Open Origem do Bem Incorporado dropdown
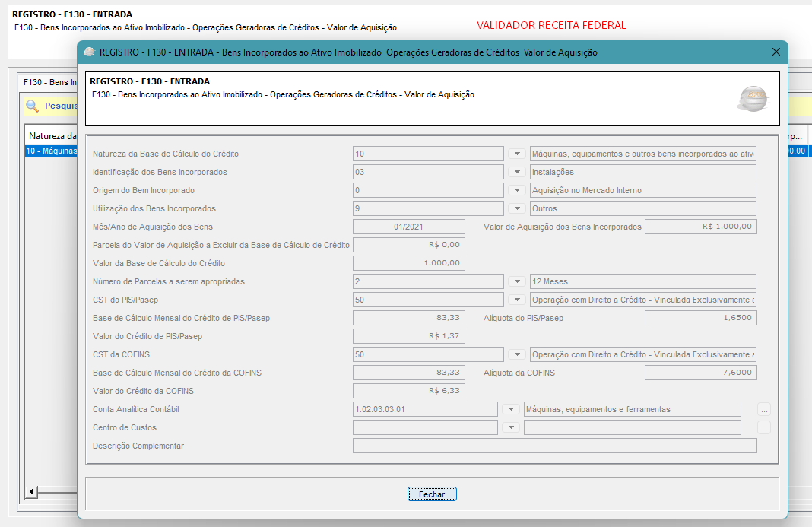The height and width of the screenshot is (527, 812). point(517,190)
